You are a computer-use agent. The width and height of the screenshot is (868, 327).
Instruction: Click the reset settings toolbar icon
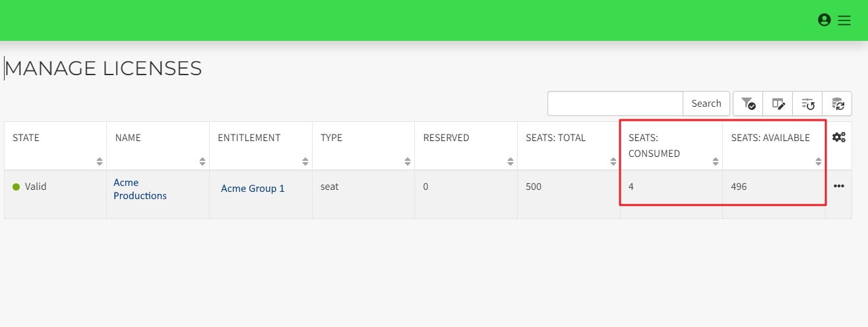[808, 104]
